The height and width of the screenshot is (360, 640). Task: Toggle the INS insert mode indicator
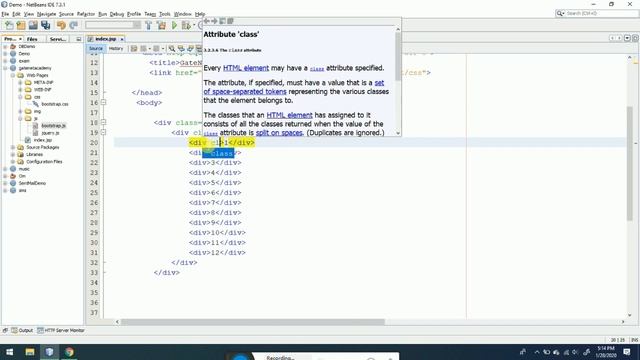pyautogui.click(x=635, y=340)
